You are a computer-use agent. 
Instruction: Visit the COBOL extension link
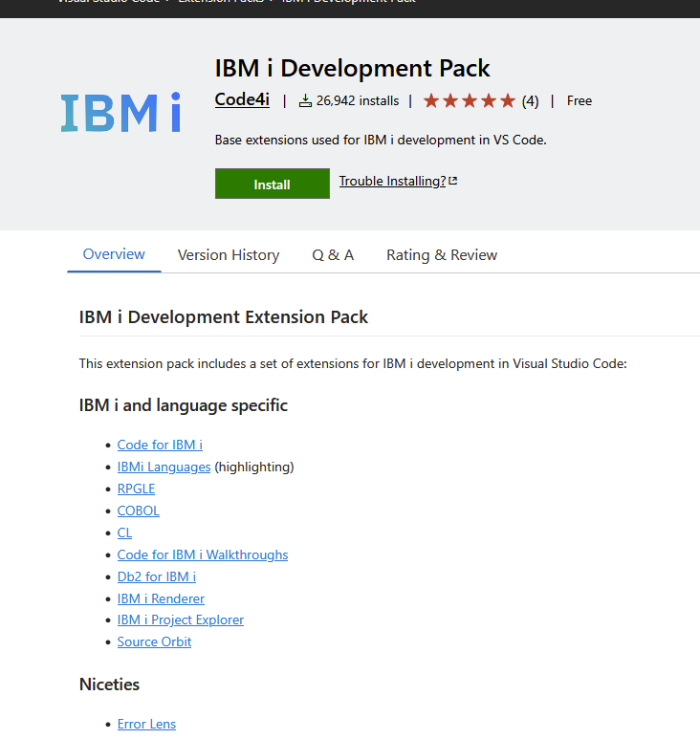(x=139, y=511)
